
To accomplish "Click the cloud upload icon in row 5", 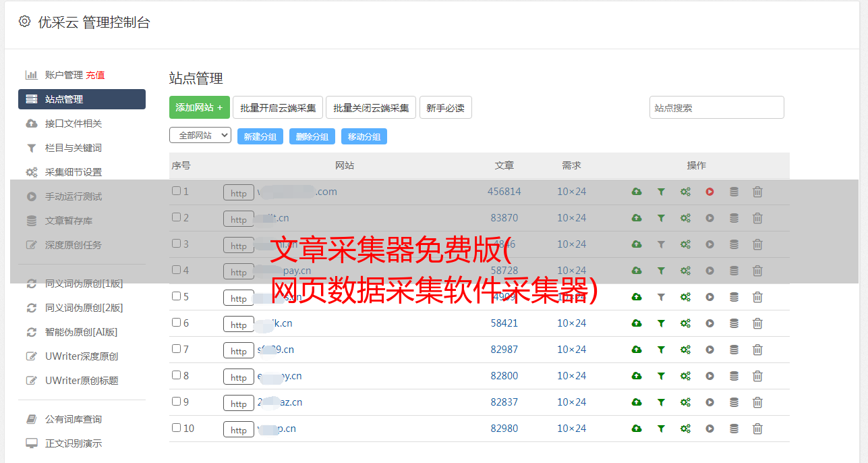I will pos(636,297).
